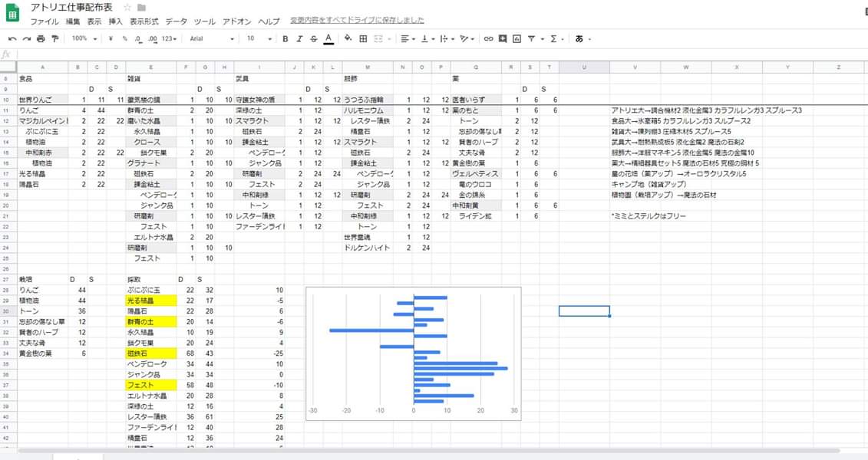This screenshot has width=868, height=460.
Task: Select row 27 header
Action: click(7, 280)
